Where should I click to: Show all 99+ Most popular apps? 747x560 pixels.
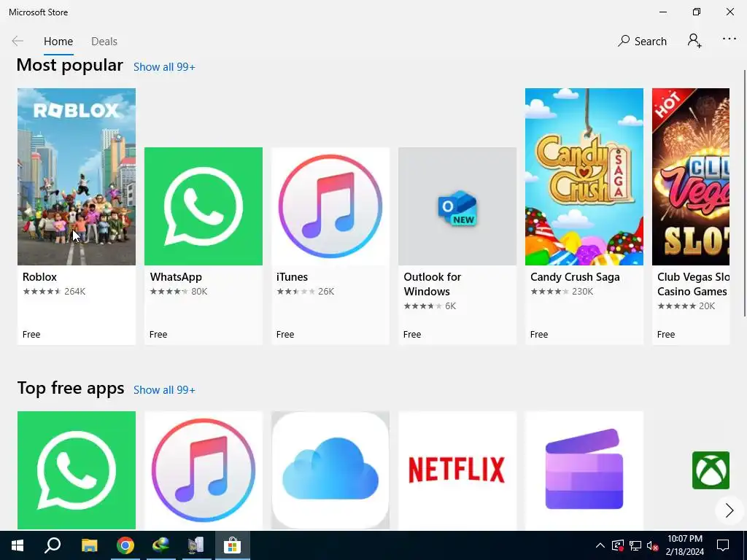click(164, 67)
